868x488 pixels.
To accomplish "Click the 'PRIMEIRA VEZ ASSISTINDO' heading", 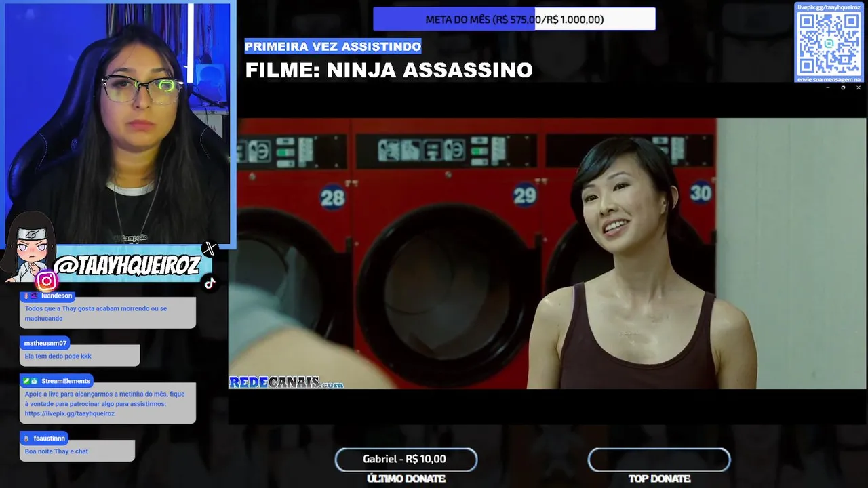I will 333,46.
